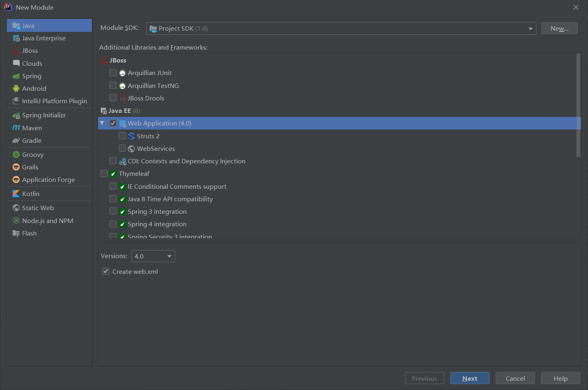Viewport: 588px width, 390px height.
Task: Click the Arquillian JUnit framework icon
Action: click(x=123, y=73)
